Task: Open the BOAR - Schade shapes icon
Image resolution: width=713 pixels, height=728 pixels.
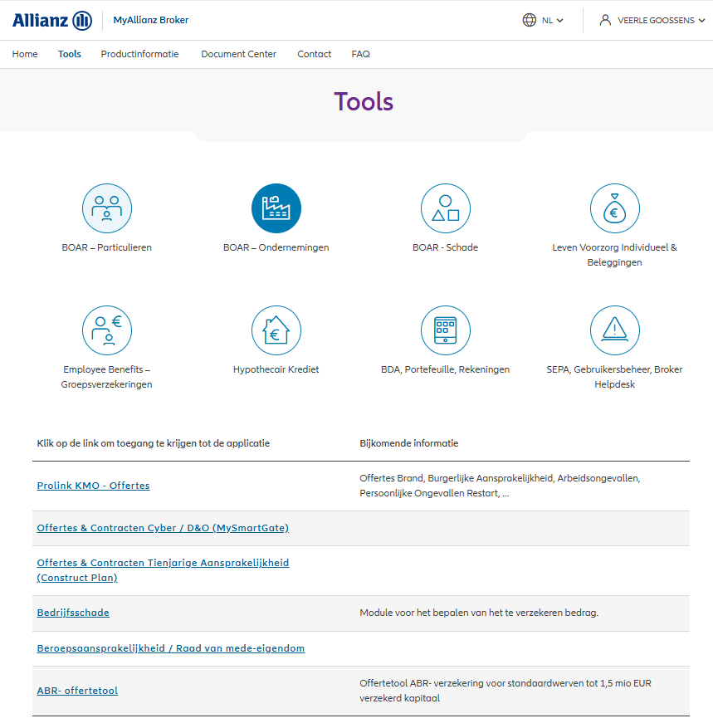Action: point(445,208)
